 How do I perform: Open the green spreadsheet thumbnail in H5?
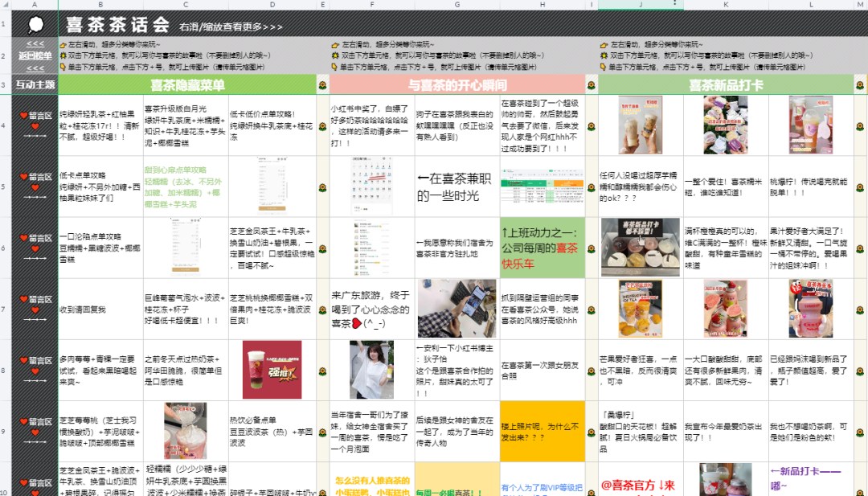point(542,186)
